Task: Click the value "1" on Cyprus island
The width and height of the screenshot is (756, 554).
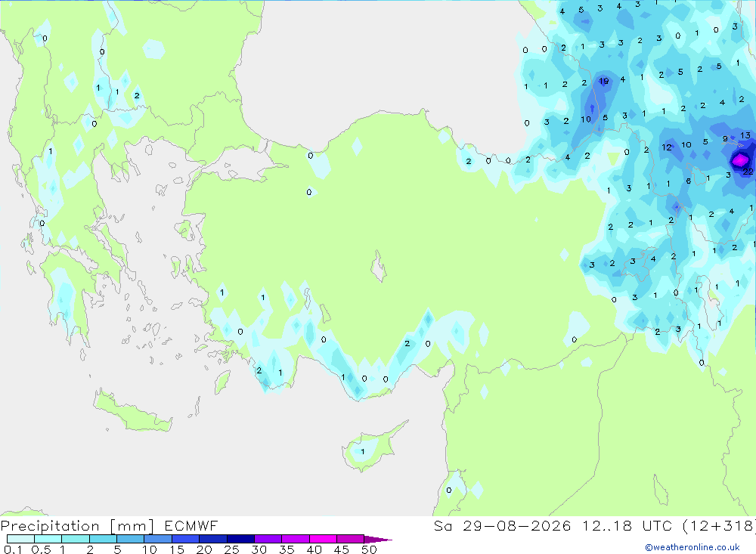Action: click(x=363, y=452)
